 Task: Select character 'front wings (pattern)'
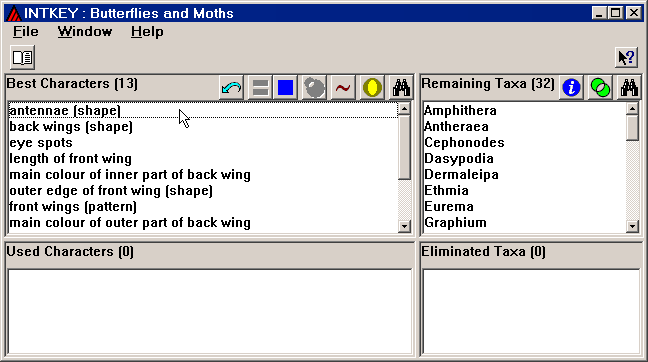(203, 207)
